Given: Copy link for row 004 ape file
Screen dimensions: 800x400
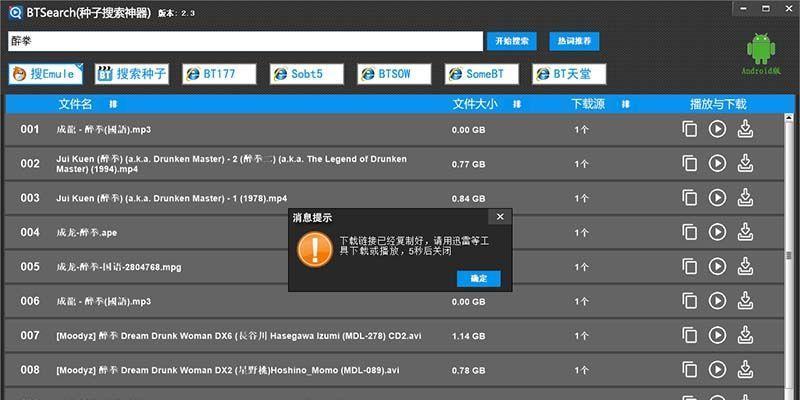Looking at the screenshot, I should pyautogui.click(x=690, y=232).
